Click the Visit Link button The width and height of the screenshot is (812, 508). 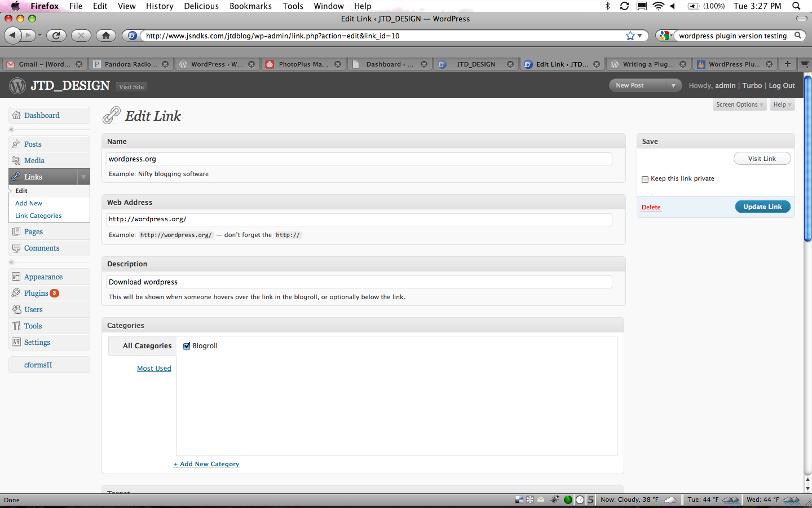(x=762, y=159)
